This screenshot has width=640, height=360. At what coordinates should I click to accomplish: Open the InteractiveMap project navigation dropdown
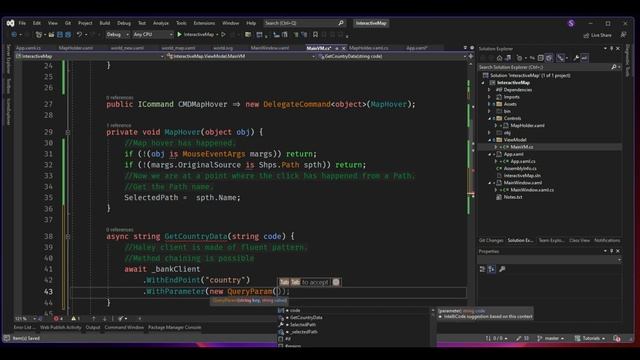coord(89,56)
